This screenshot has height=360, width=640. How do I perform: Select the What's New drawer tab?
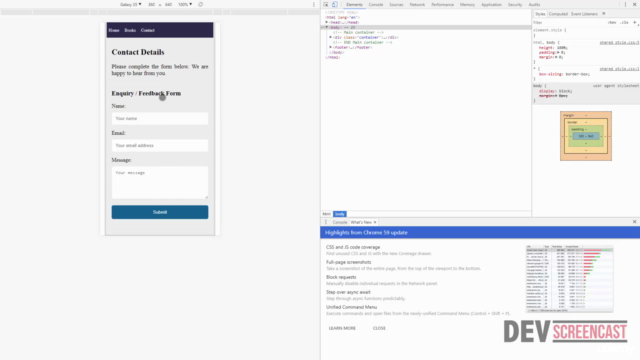(361, 222)
